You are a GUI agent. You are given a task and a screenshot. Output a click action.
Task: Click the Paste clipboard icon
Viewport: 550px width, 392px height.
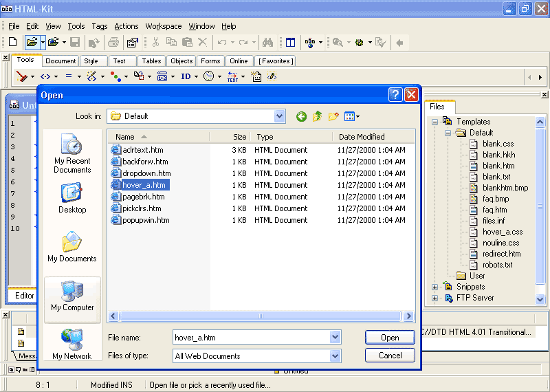(x=187, y=42)
